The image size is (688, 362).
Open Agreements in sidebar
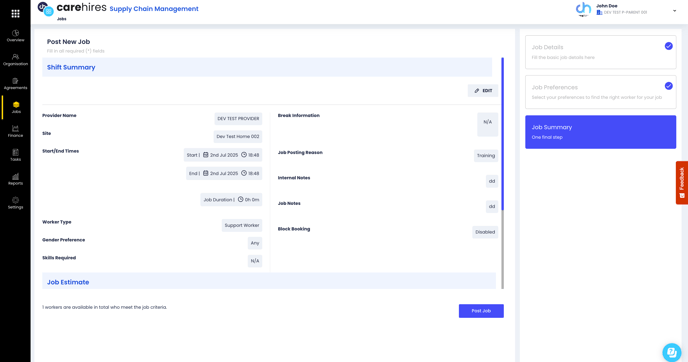point(15,83)
